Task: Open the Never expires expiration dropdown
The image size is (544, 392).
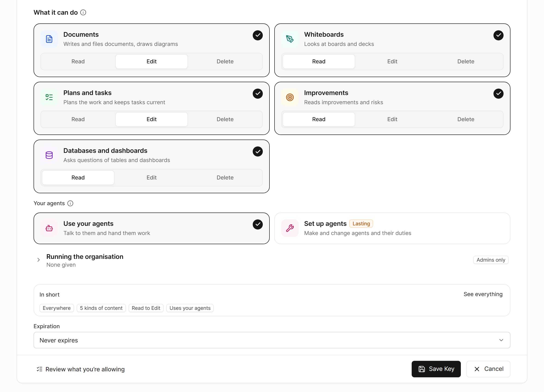Action: pyautogui.click(x=272, y=340)
